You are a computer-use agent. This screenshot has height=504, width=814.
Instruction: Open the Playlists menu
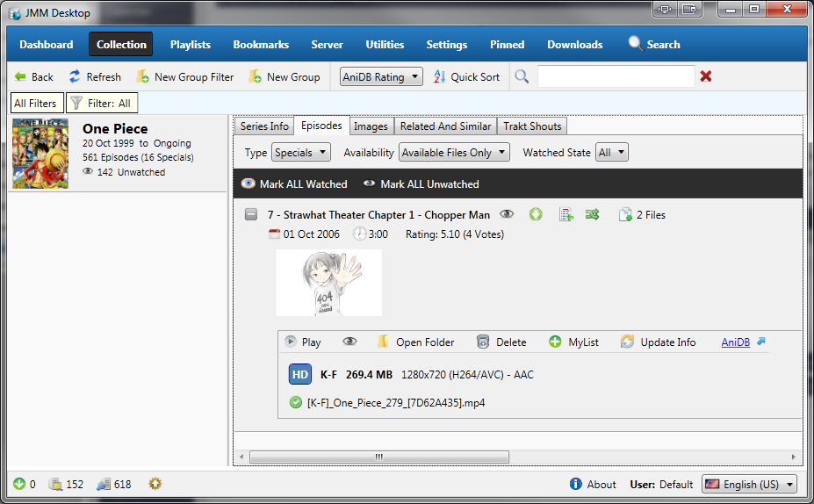click(191, 45)
